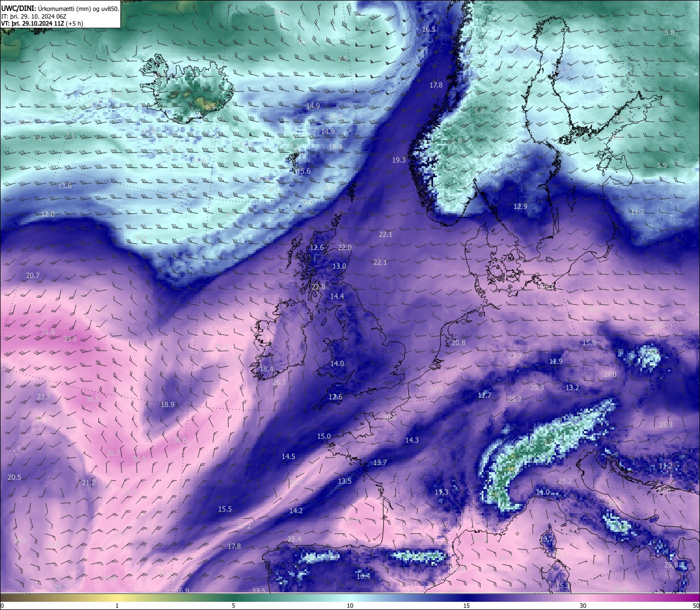This screenshot has width=700, height=610.
Task: Click the scale label 50
Action: coord(696,606)
